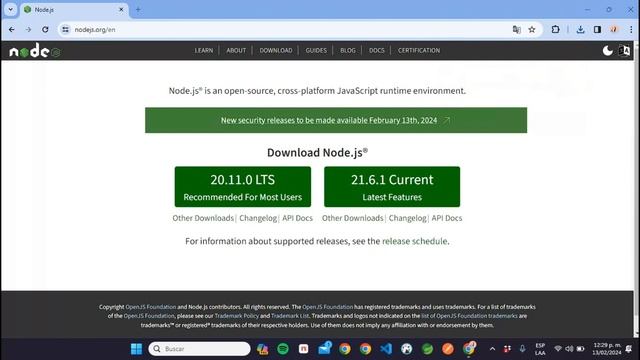Viewport: 640px width, 360px height.
Task: Toggle the Chrome side panel icon
Action: coord(597,29)
